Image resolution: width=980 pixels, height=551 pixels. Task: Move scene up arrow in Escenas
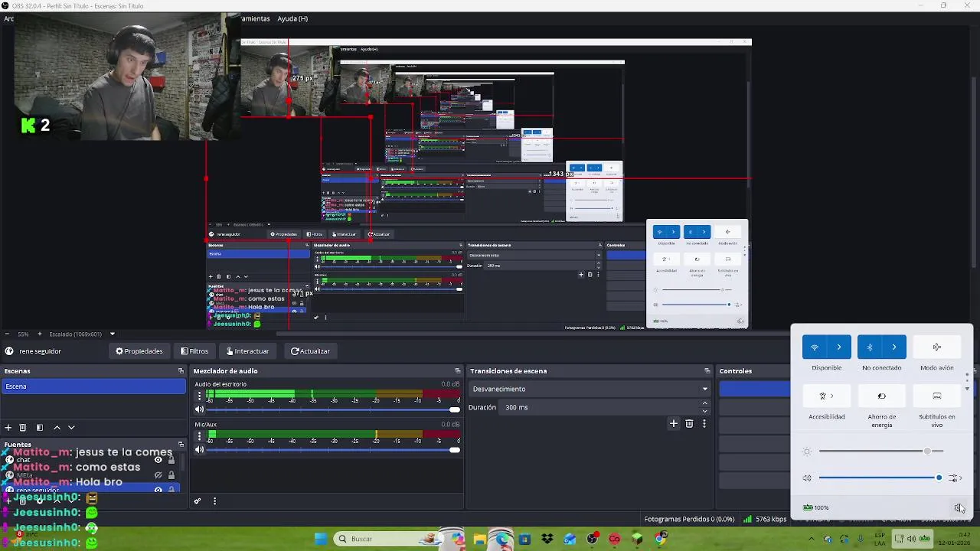point(57,428)
